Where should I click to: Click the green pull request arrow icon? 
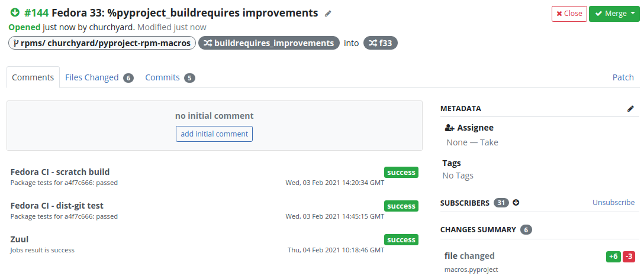tap(15, 13)
